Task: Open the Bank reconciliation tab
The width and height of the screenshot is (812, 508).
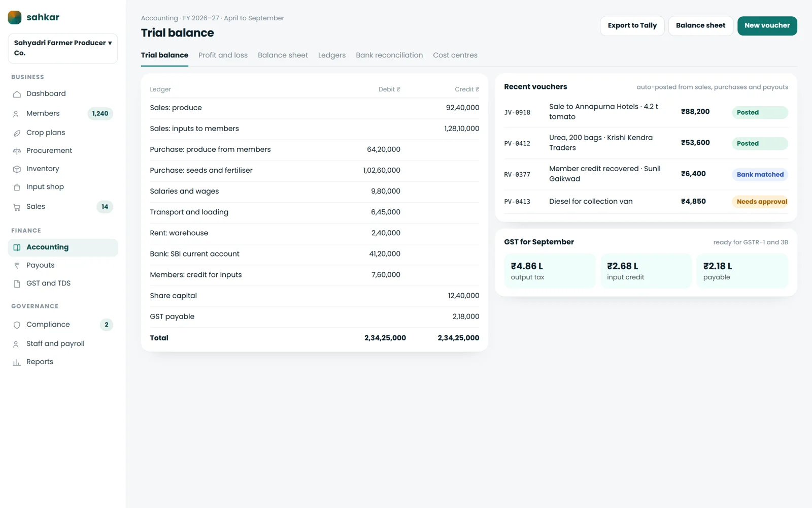Action: (389, 55)
